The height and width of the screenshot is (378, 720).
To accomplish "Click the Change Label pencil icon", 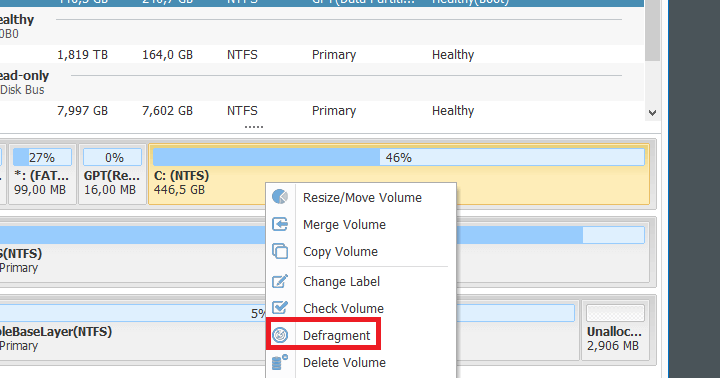I will coord(280,281).
